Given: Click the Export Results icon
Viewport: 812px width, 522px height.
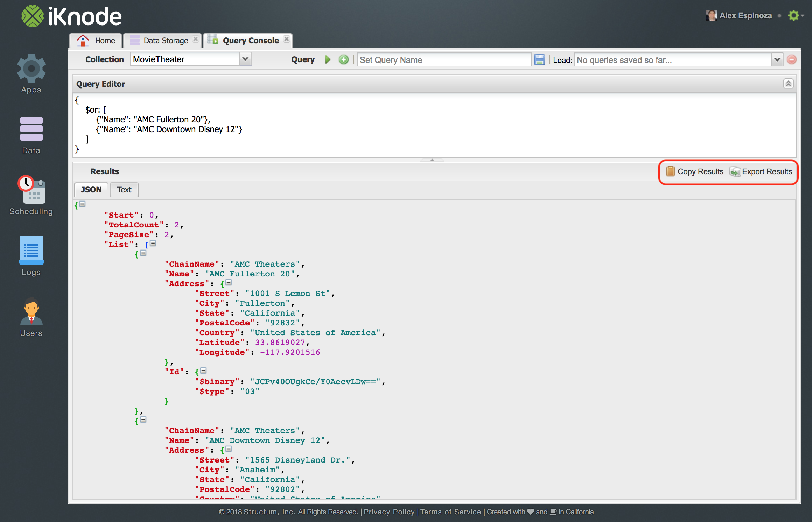Looking at the screenshot, I should tap(735, 171).
